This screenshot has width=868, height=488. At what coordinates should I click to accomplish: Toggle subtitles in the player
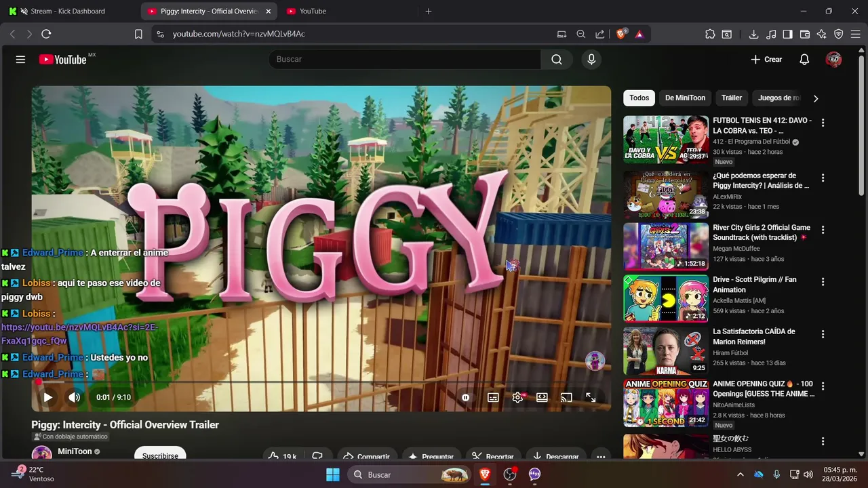click(x=493, y=398)
